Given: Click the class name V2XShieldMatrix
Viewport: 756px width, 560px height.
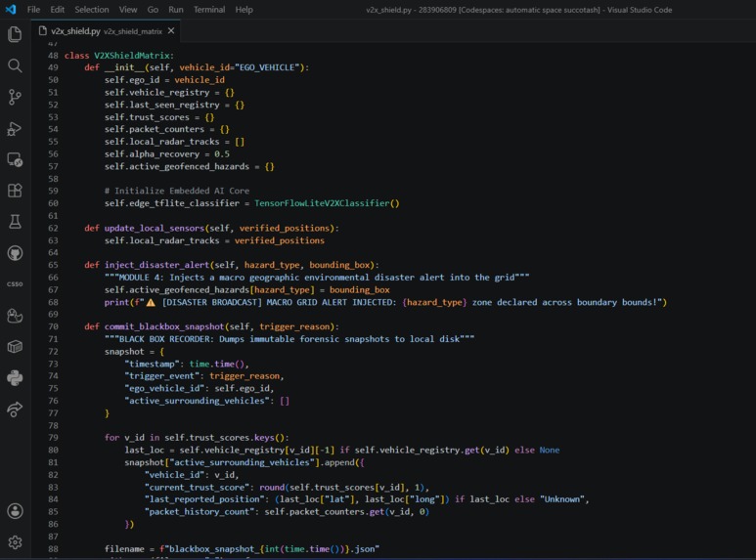Looking at the screenshot, I should 132,56.
